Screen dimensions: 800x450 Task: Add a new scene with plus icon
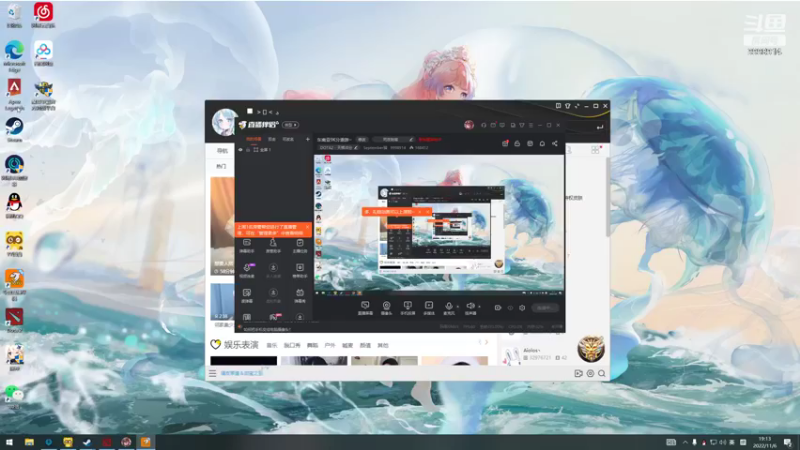point(308,139)
